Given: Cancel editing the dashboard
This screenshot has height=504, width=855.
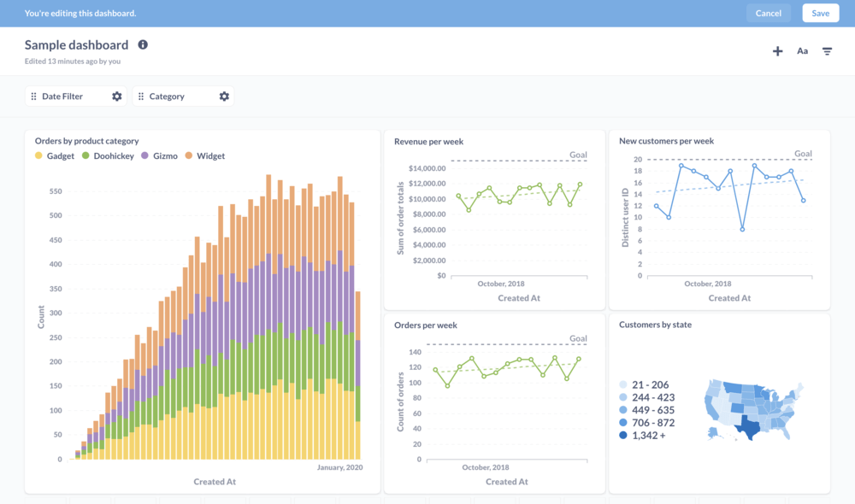Looking at the screenshot, I should tap(768, 13).
